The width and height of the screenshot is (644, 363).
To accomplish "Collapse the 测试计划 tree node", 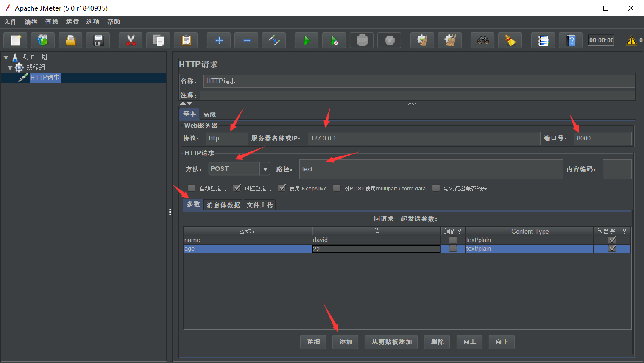I will point(6,57).
